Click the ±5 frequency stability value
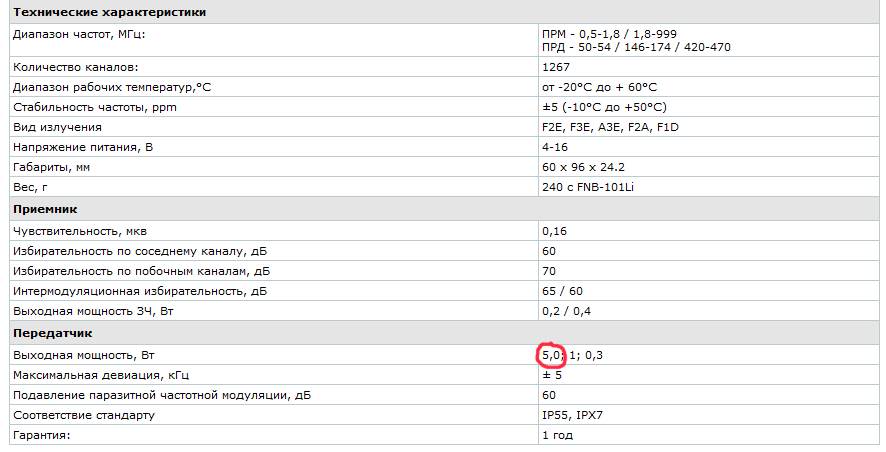The width and height of the screenshot is (886, 452). click(x=604, y=106)
